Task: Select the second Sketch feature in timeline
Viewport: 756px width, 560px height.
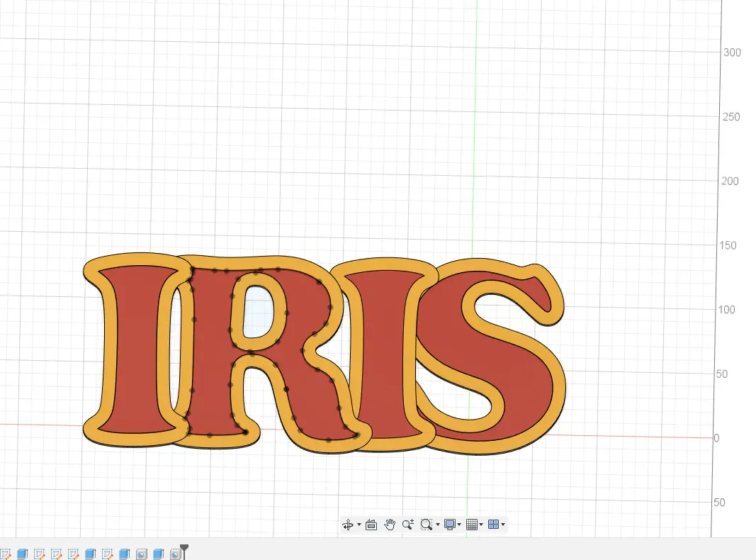Action: 39,554
